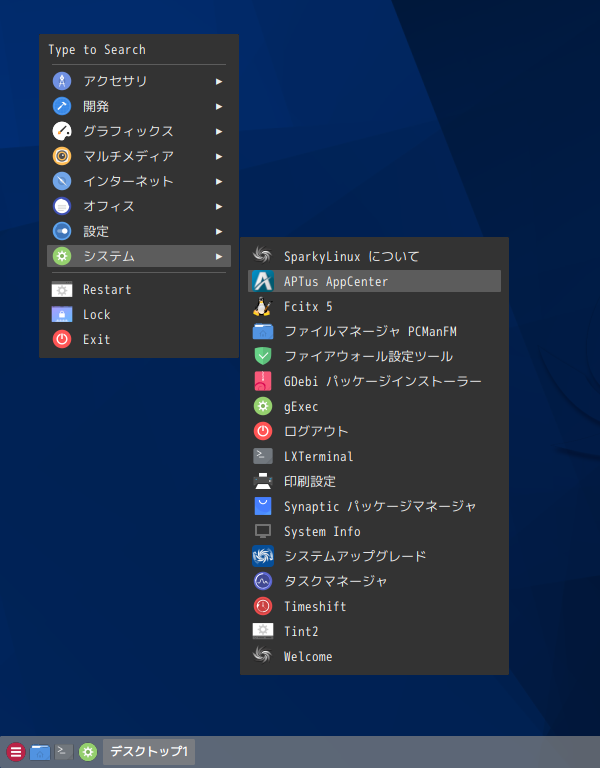The image size is (600, 768).
Task: Choose Restart in the menu
Action: click(x=139, y=289)
